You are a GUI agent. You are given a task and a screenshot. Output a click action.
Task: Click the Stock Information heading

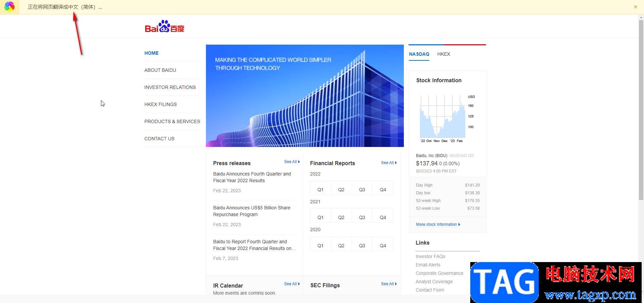439,80
